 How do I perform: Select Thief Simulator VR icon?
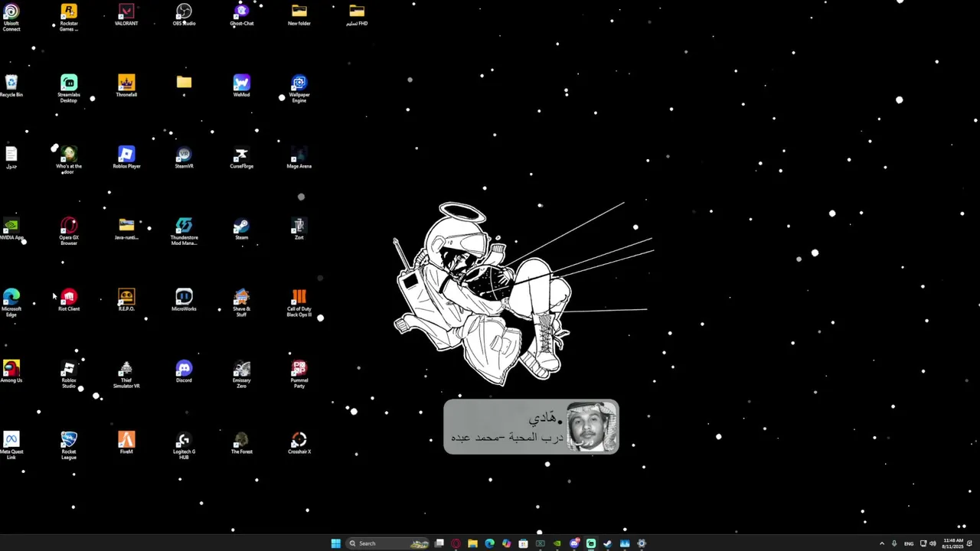[126, 373]
